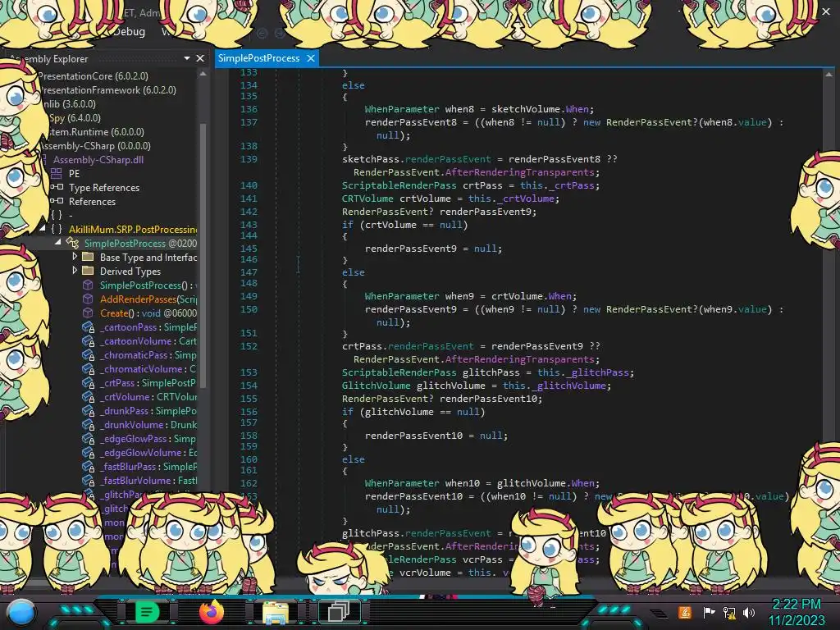
Task: Open Assembly Explorer panel options dropdown
Action: coord(186,58)
